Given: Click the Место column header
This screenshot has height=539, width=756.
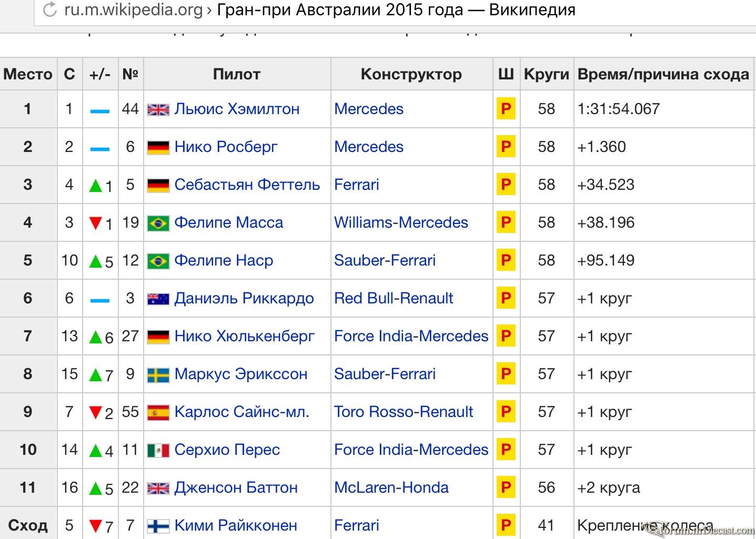Looking at the screenshot, I should pos(28,74).
